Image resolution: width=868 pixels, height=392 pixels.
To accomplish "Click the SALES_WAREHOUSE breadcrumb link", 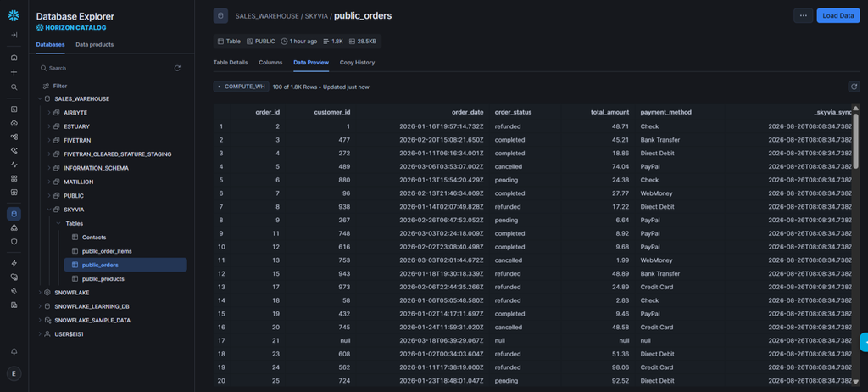I will 267,16.
